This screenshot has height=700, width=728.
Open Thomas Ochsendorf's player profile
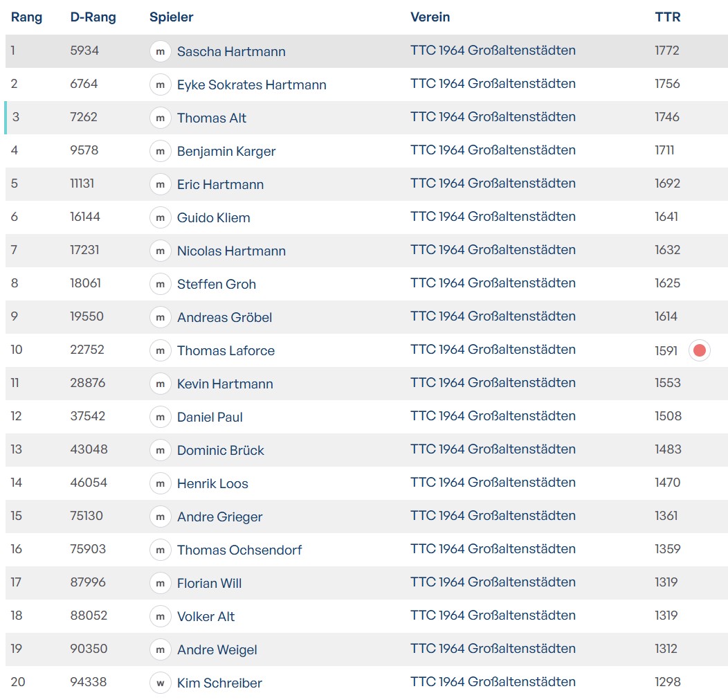click(x=239, y=550)
